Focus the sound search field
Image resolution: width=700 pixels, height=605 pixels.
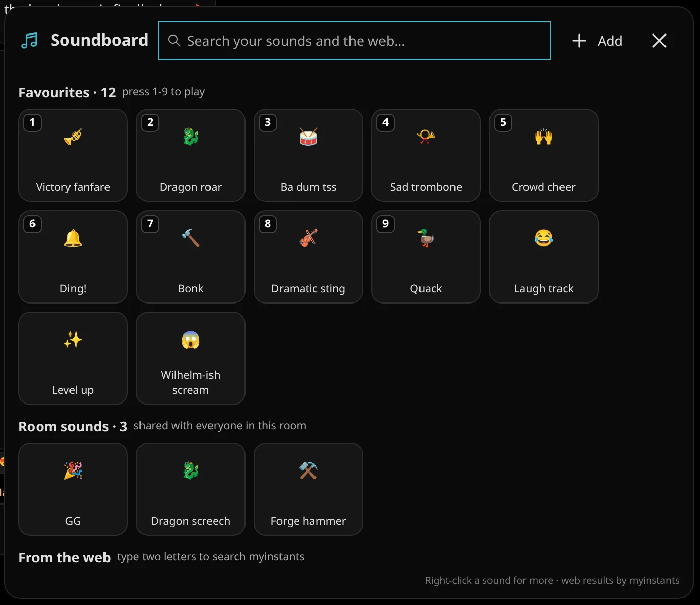tap(355, 41)
